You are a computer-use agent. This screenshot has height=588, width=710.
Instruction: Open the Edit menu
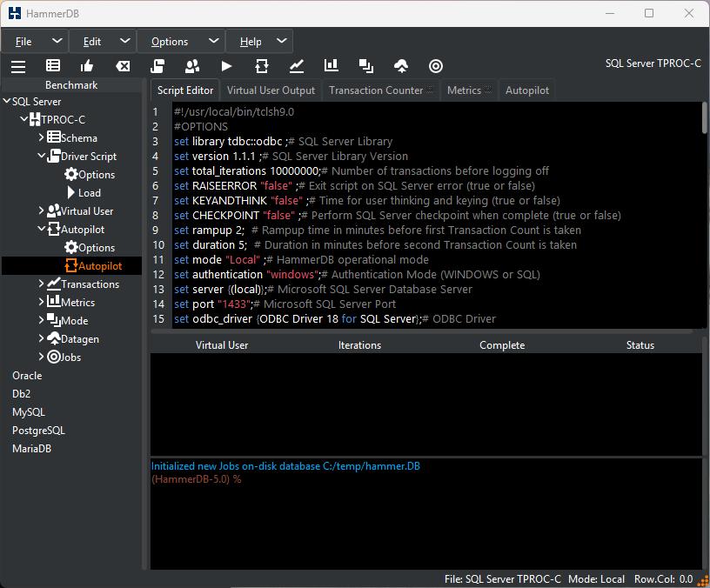point(103,41)
